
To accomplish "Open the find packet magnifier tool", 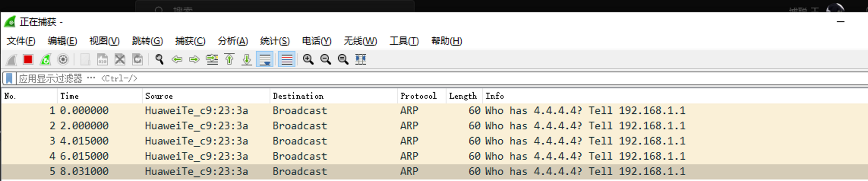I will 159,60.
